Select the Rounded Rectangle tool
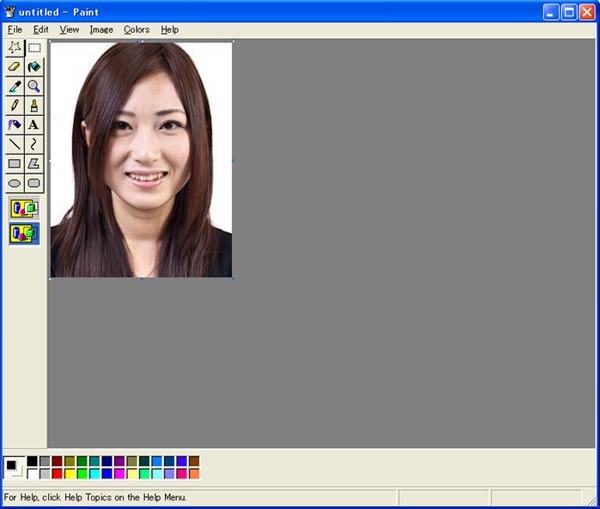The width and height of the screenshot is (600, 509). coord(34,183)
